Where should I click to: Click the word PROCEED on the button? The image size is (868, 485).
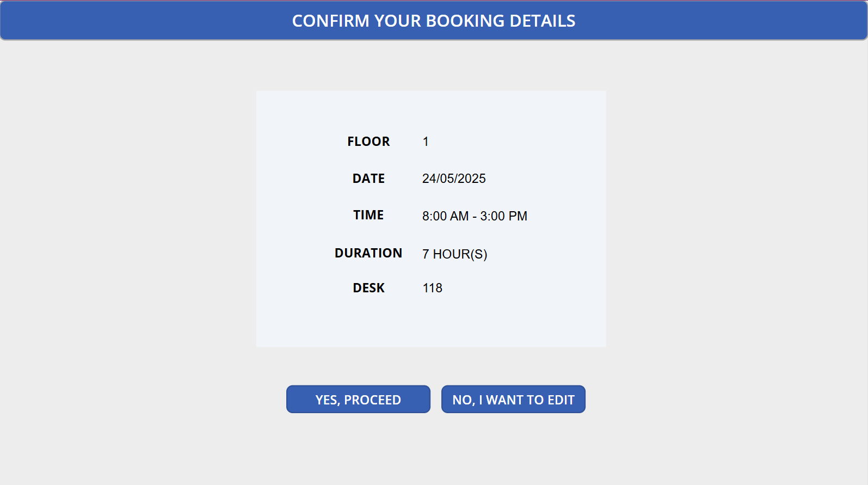(372, 400)
